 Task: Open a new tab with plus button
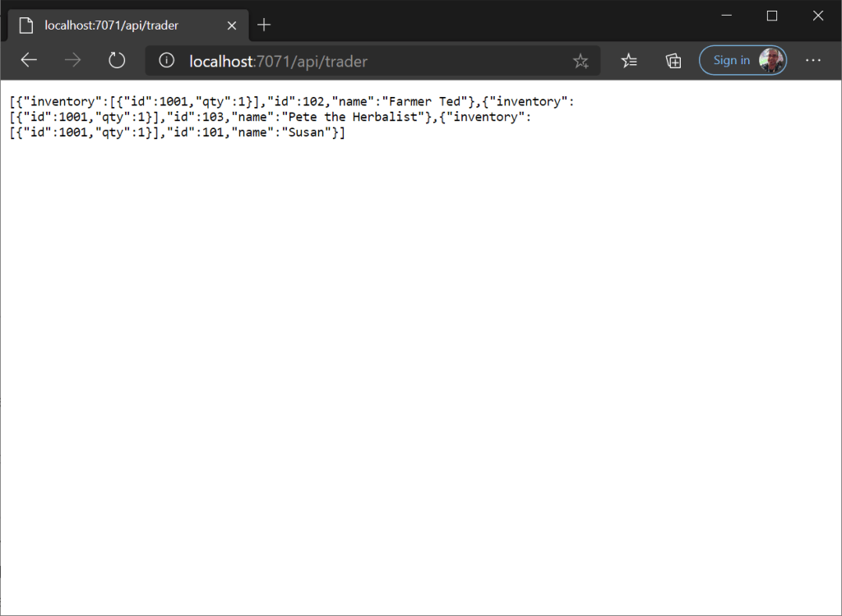click(264, 25)
